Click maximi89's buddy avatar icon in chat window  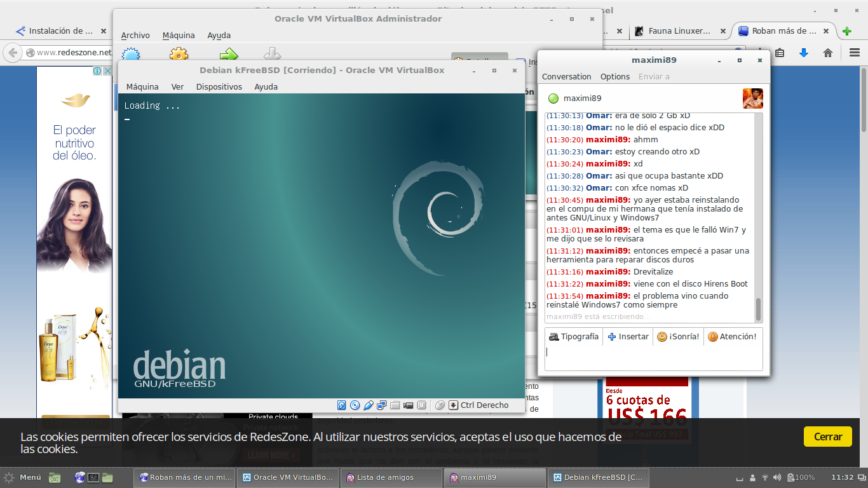(x=753, y=98)
